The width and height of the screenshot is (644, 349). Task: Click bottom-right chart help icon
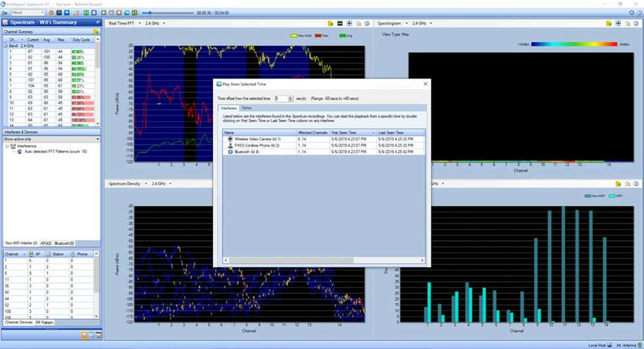(x=636, y=183)
